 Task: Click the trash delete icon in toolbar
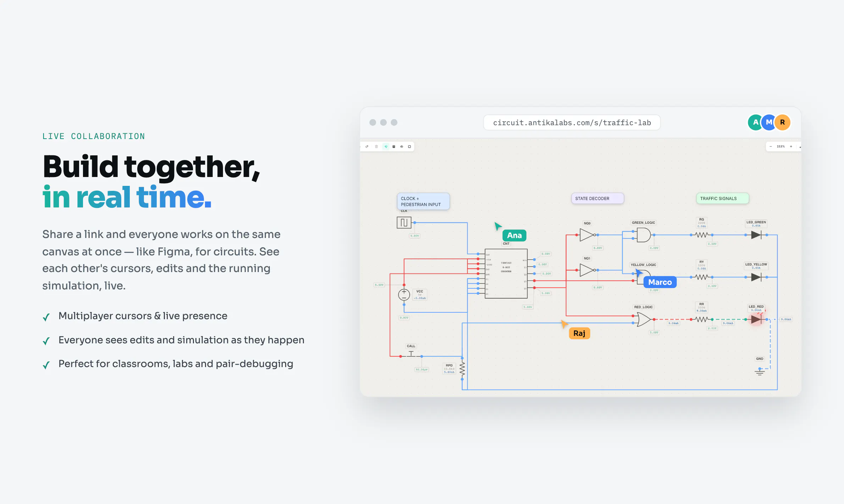coord(376,146)
